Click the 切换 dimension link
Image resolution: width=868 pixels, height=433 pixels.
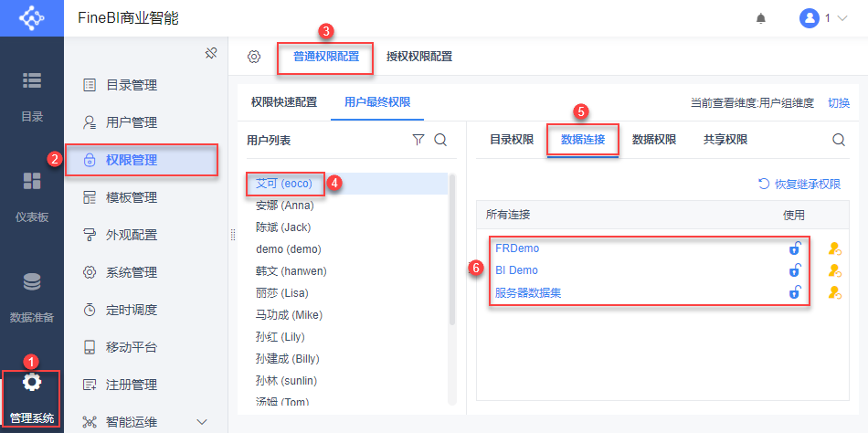[x=838, y=102]
